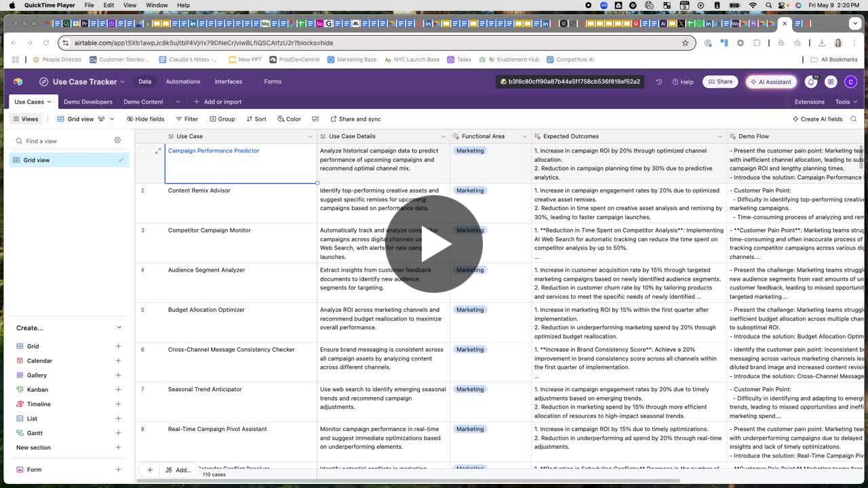868x488 pixels.
Task: Open the Use Case column dropdown
Action: [x=311, y=136]
